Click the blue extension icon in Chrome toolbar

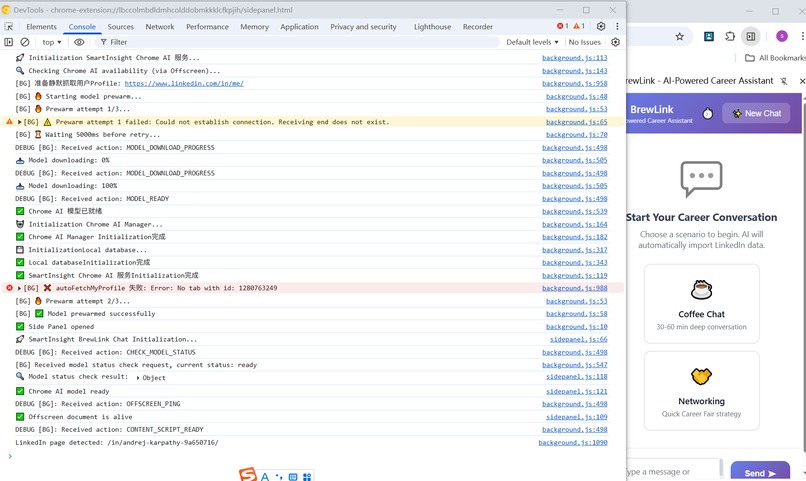(709, 36)
